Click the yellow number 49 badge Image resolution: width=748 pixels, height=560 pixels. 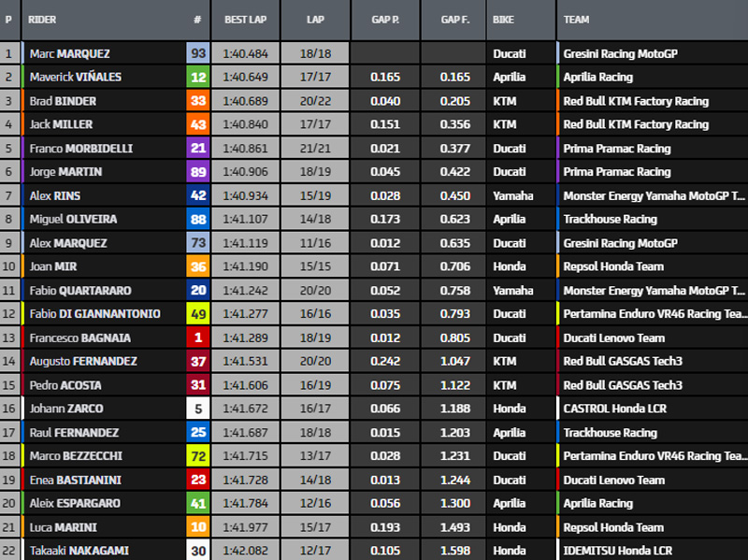pos(197,314)
